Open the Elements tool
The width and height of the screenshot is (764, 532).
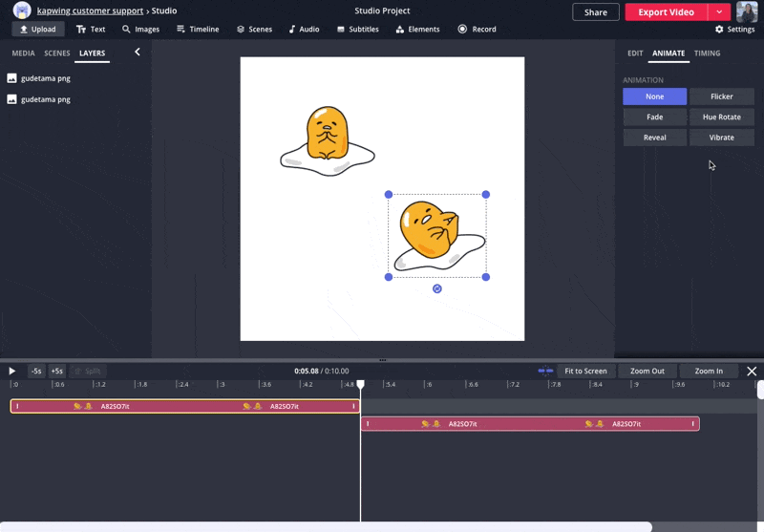pos(417,30)
